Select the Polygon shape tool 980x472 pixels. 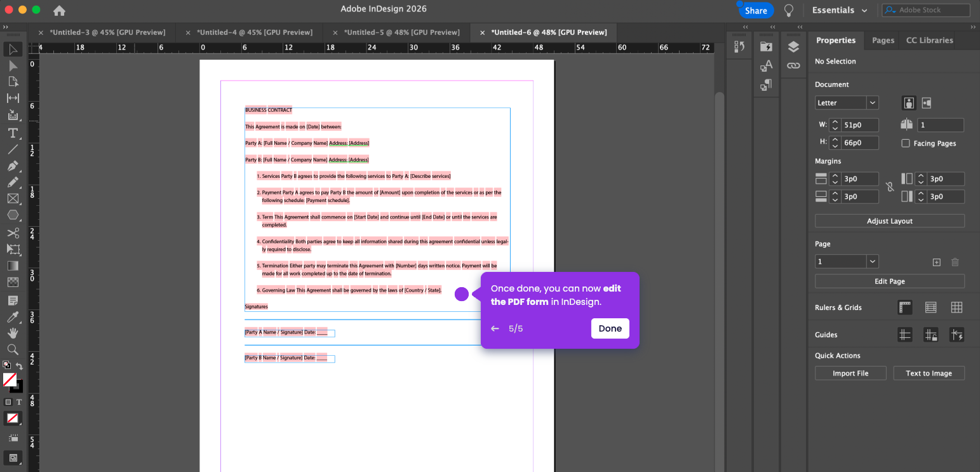coord(13,215)
